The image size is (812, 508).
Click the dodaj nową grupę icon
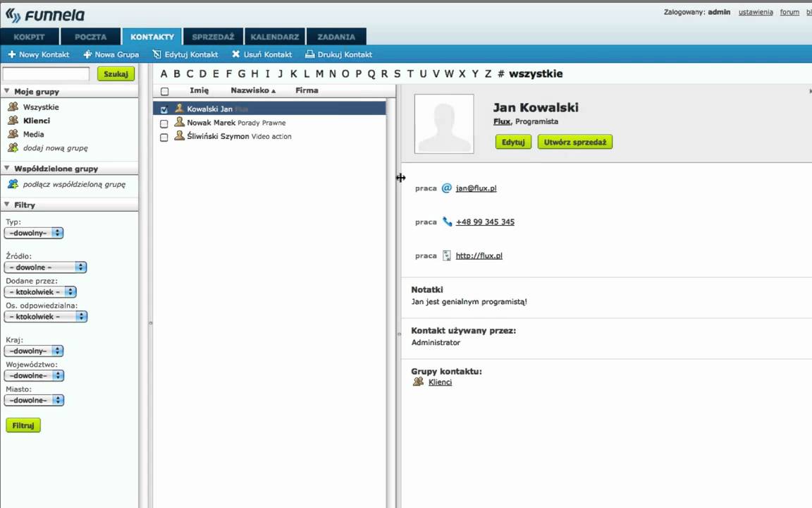(x=13, y=147)
